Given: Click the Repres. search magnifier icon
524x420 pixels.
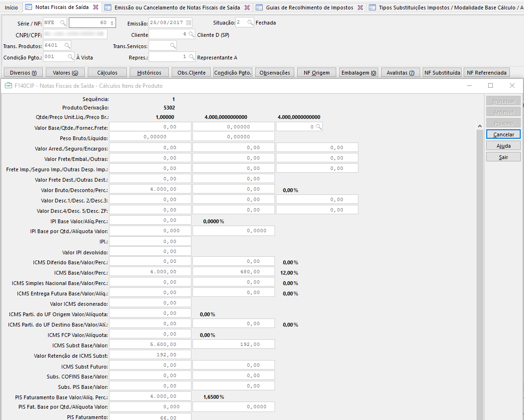Looking at the screenshot, I should (191, 57).
